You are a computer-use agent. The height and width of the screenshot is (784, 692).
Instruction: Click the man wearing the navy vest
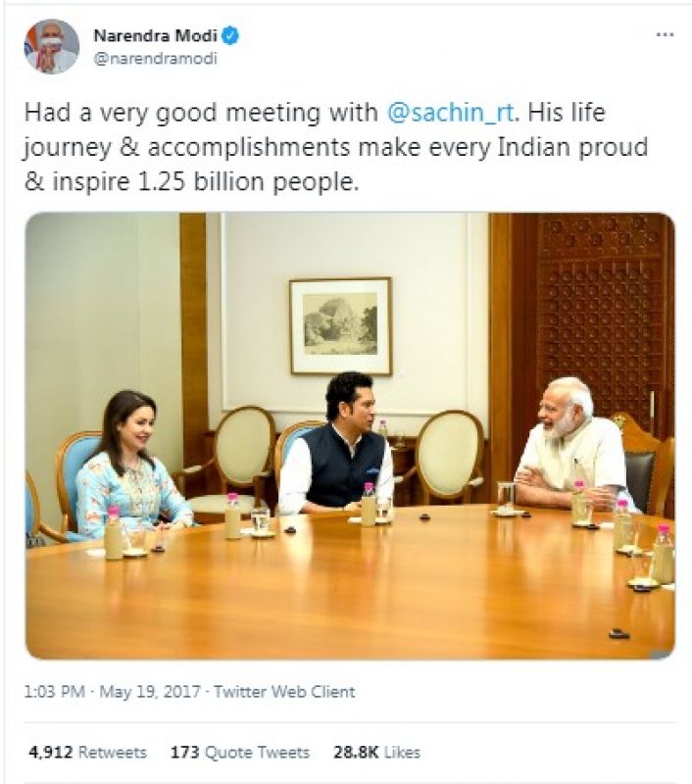click(337, 453)
